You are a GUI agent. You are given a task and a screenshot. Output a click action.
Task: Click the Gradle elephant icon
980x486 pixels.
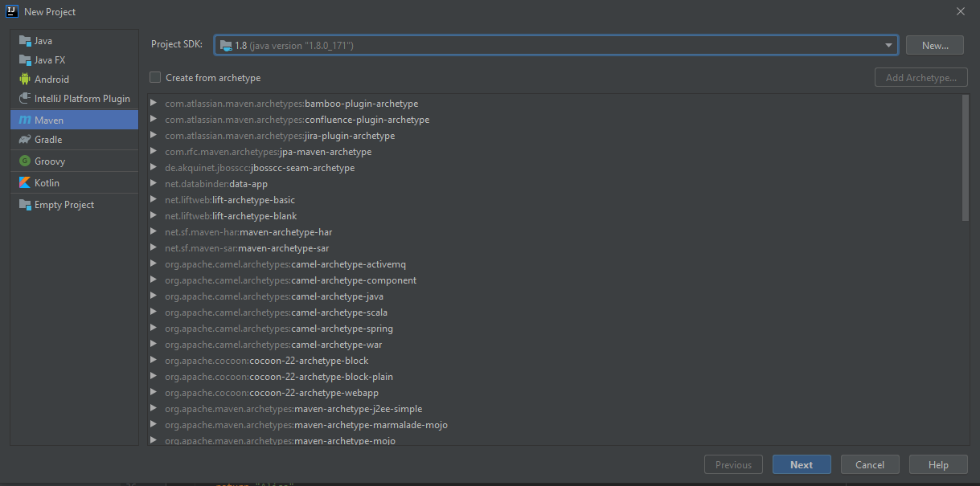pyautogui.click(x=25, y=139)
